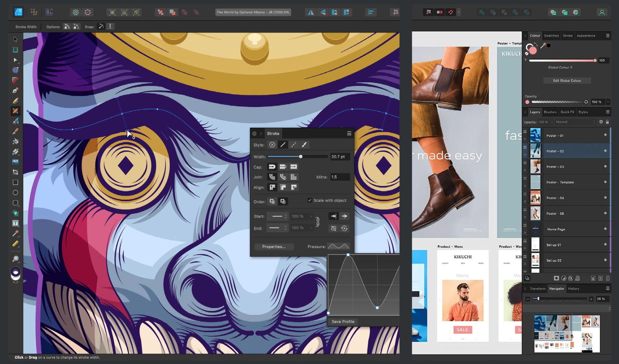Viewport: 619px width, 364px height.
Task: Set stroke style to dashed line
Action: (x=293, y=145)
